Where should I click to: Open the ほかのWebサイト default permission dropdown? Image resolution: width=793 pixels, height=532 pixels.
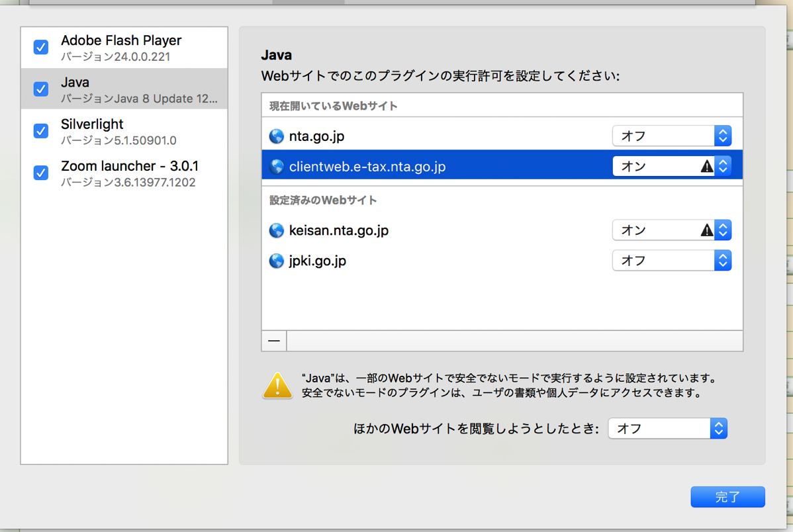point(668,428)
